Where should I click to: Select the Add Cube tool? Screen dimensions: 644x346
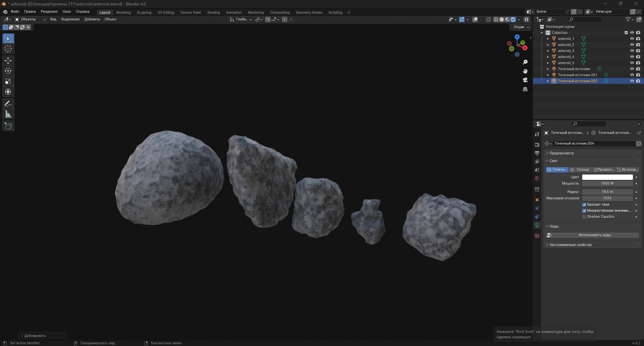point(8,126)
